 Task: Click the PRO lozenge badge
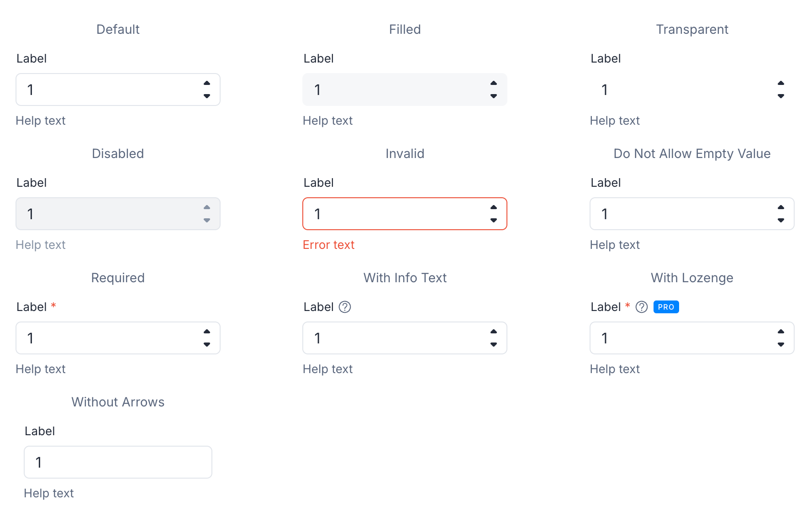pyautogui.click(x=666, y=307)
